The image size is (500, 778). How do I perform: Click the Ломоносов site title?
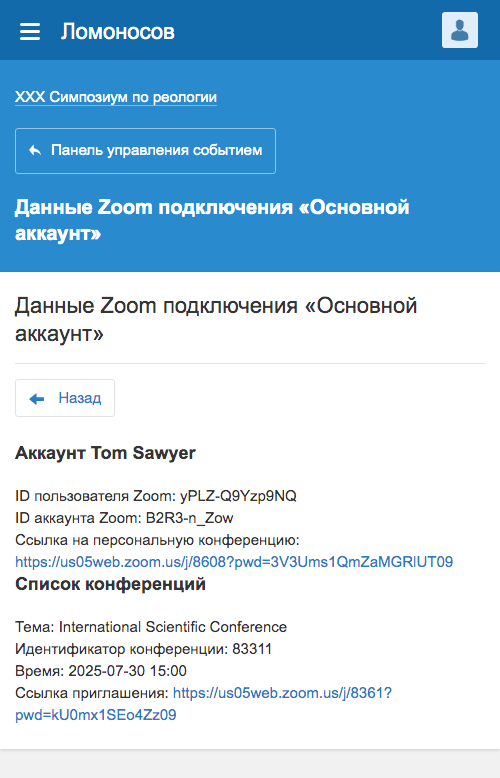tap(118, 32)
